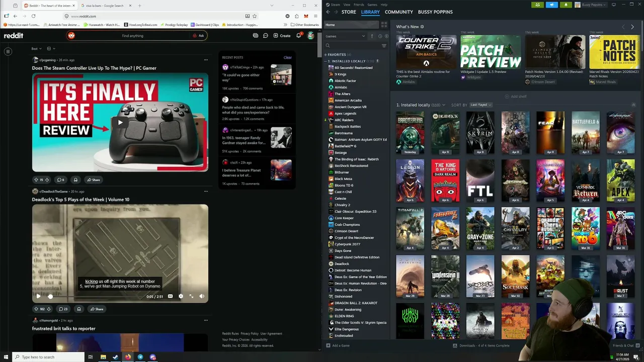Screen dimensions: 644x362
Task: Click Ask button in Reddit search
Action: [x=199, y=36]
